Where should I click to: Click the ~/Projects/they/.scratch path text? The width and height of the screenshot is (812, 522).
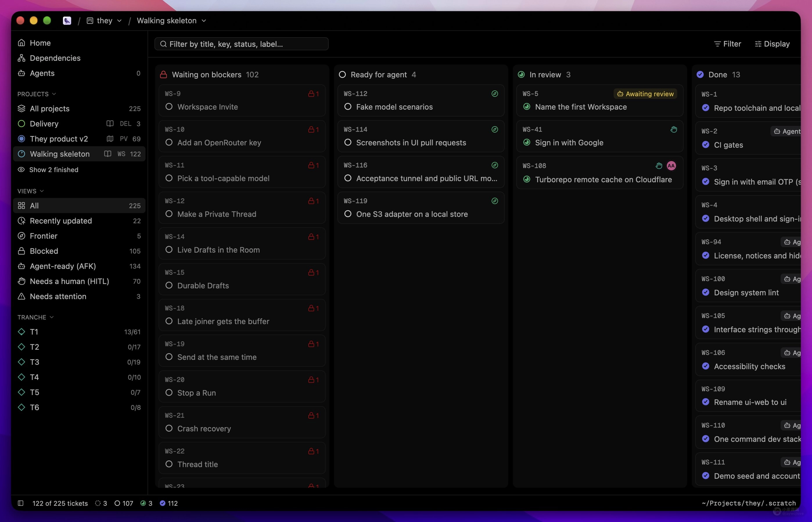[749, 503]
